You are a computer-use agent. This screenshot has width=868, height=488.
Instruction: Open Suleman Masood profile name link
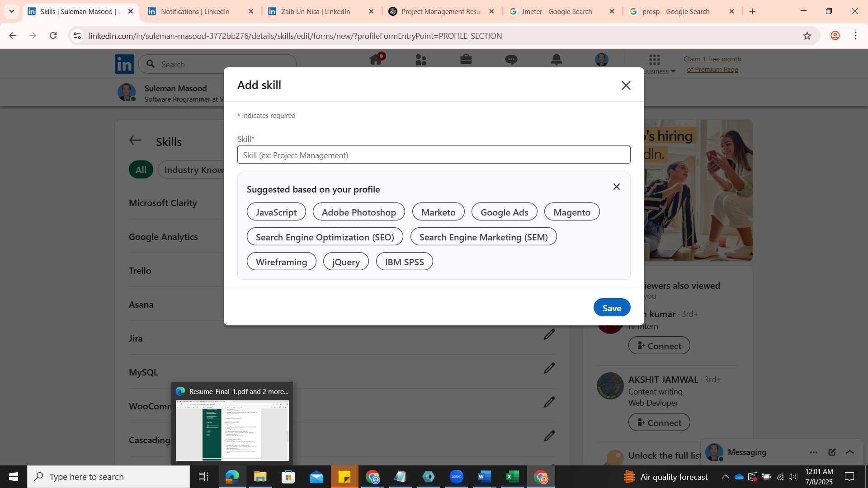point(175,88)
